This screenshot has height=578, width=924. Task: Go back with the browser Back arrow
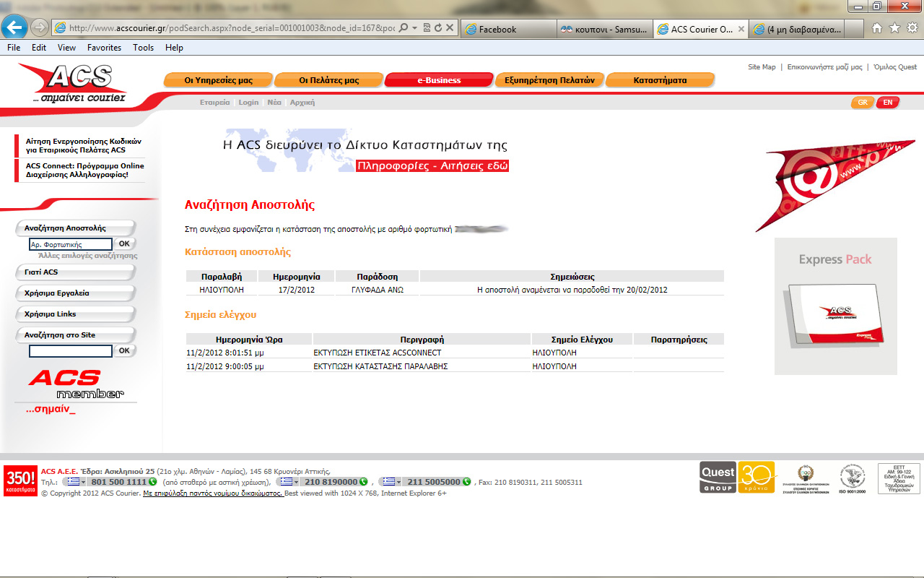pos(14,27)
